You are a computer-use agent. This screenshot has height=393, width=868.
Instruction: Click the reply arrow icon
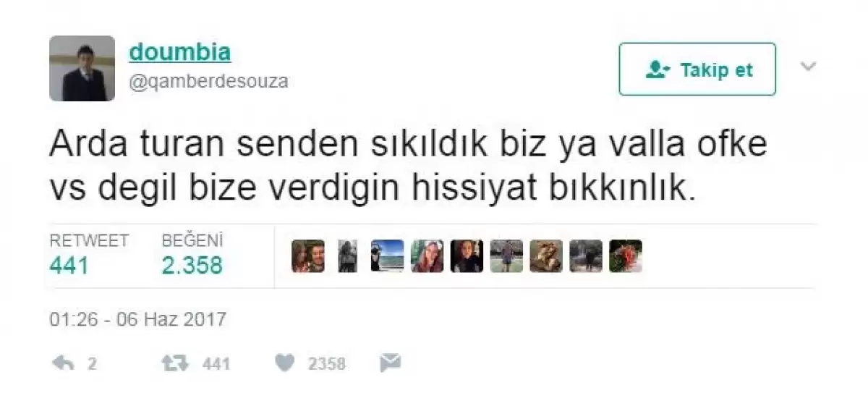point(64,363)
